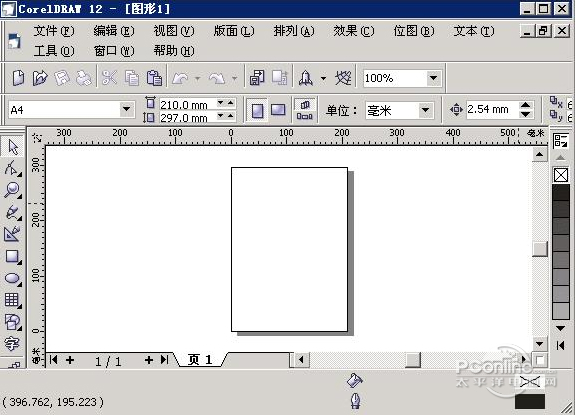The height and width of the screenshot is (418, 576).
Task: Open the 版面(L) menu
Action: (234, 31)
